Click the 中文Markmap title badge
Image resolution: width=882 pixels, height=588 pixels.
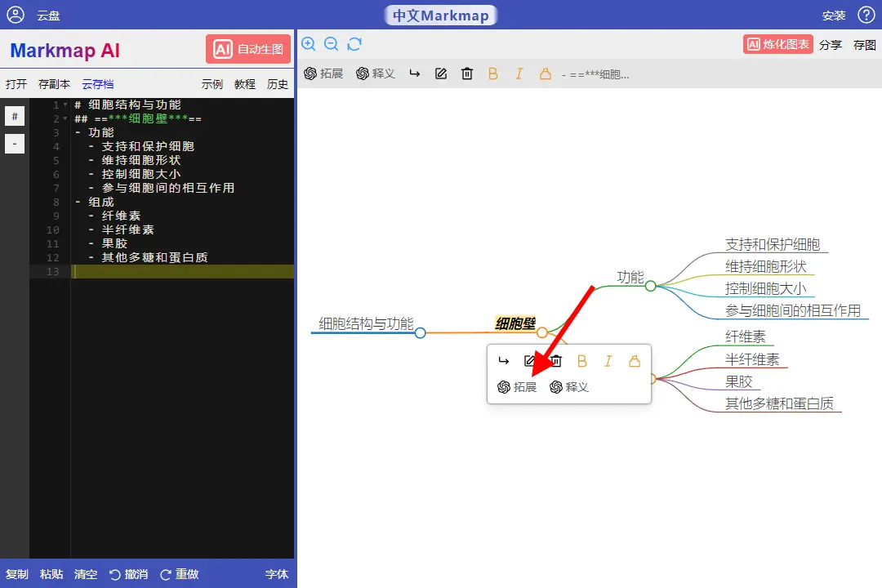[440, 16]
